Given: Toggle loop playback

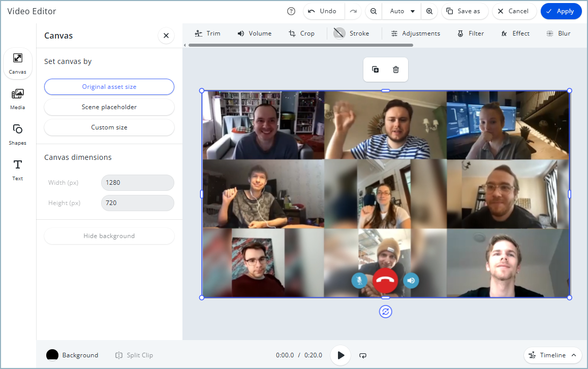Looking at the screenshot, I should [x=363, y=355].
